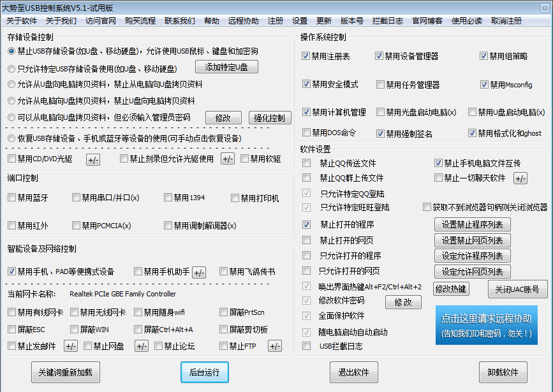Expand +/- options beside 禁止发邮件
This screenshot has height=392, width=553.
tap(71, 346)
